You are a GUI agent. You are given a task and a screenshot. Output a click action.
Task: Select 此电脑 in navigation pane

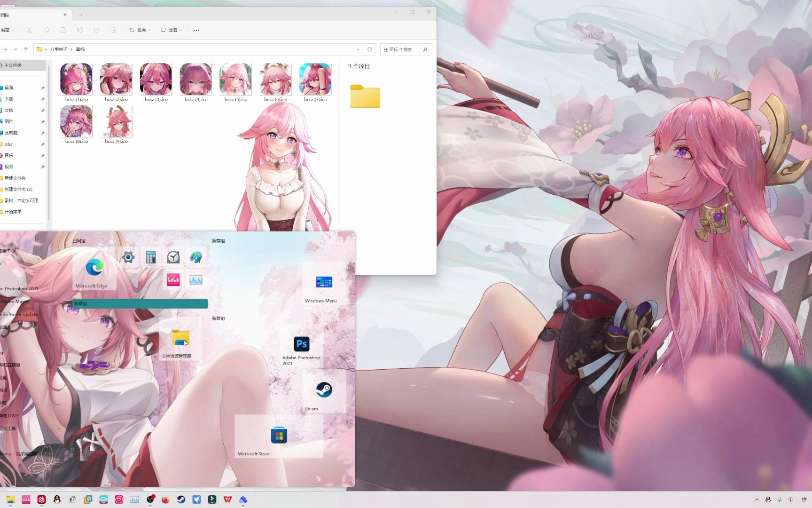(x=23, y=133)
